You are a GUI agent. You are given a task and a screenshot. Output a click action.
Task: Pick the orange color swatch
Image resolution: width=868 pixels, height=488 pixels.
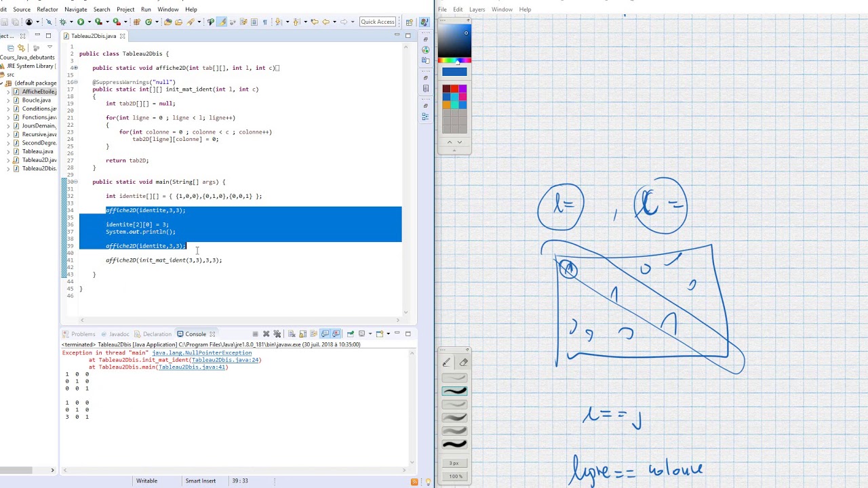point(447,104)
